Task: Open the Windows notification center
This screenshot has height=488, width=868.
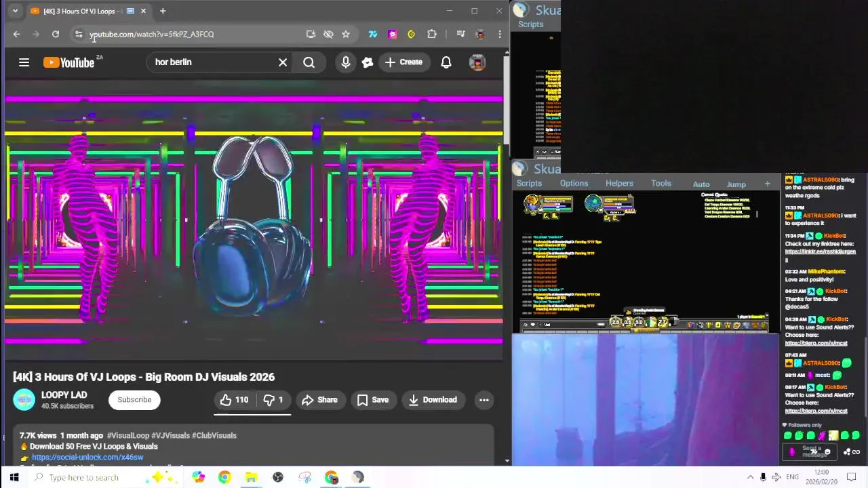Action: [x=852, y=477]
